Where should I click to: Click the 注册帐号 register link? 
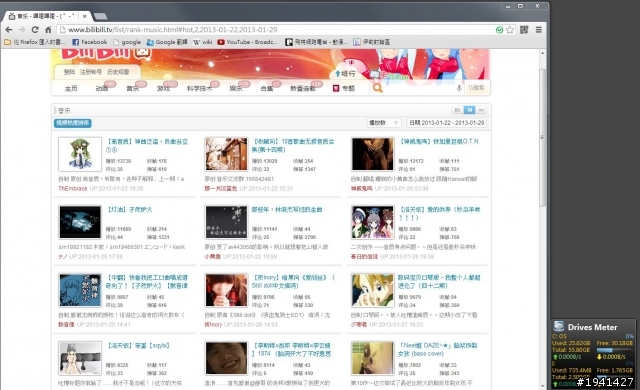click(x=91, y=72)
